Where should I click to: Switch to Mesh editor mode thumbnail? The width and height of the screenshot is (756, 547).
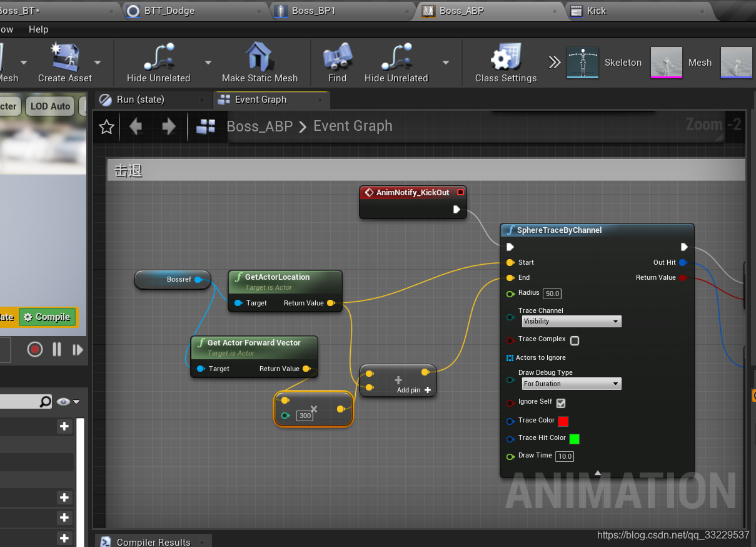667,63
